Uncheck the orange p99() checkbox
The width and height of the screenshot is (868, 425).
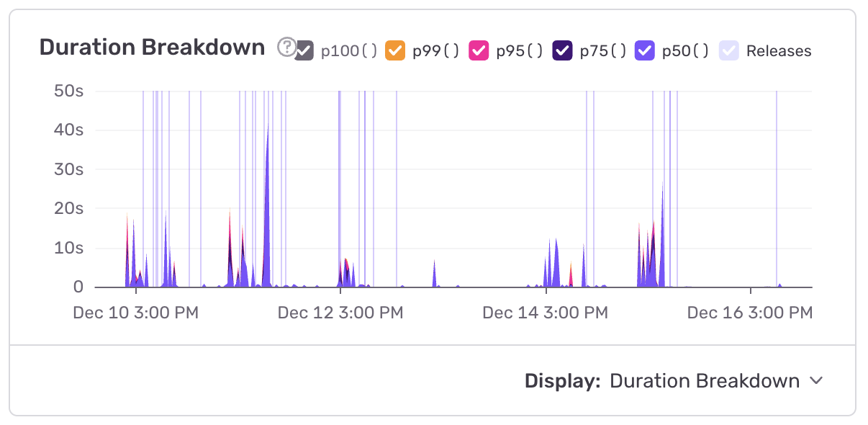click(x=394, y=50)
